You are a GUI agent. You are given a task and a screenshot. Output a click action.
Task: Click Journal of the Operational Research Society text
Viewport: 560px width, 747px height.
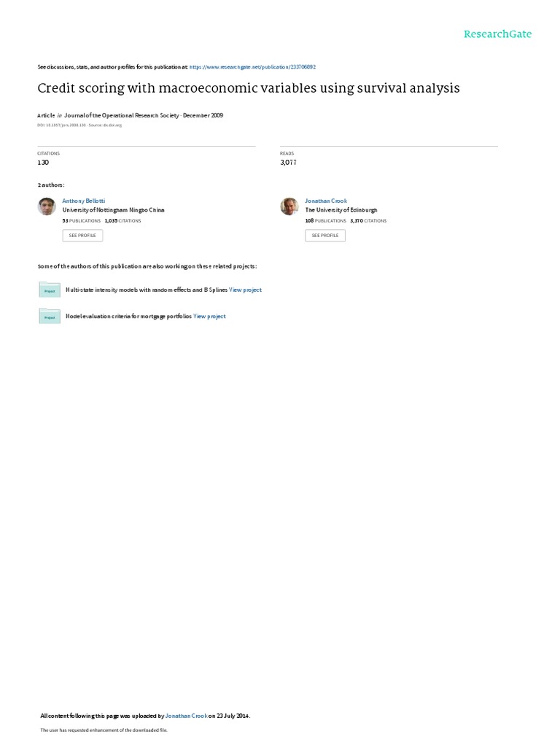(122, 115)
